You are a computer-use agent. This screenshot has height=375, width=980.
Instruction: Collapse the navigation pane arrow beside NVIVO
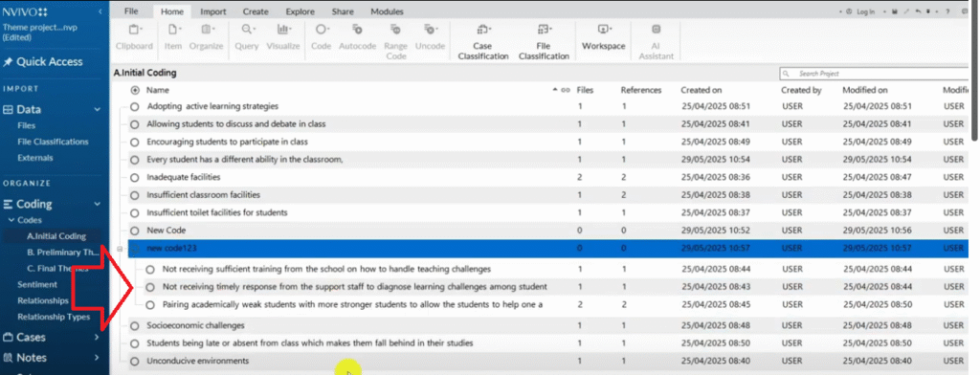(100, 11)
